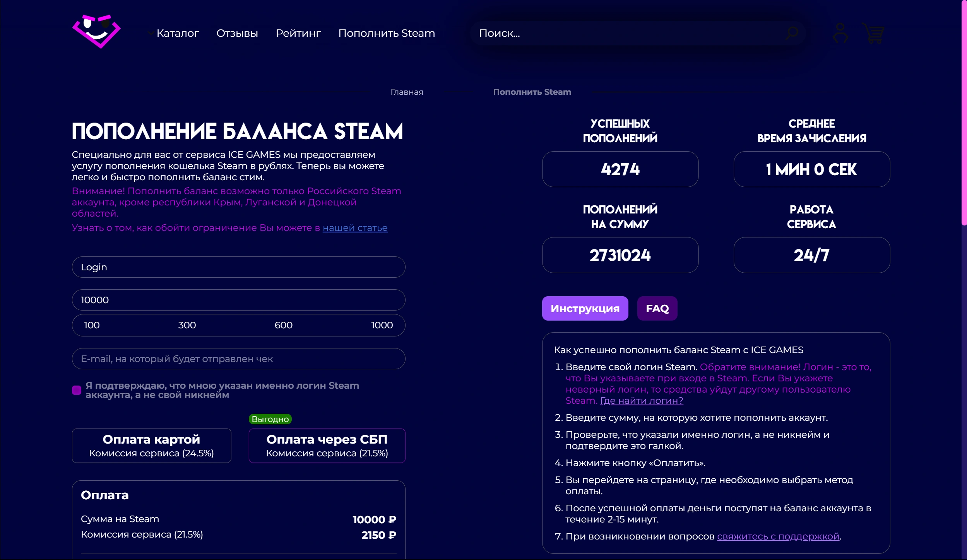Click the amount field showing 10000
The width and height of the screenshot is (967, 560).
[x=238, y=300]
